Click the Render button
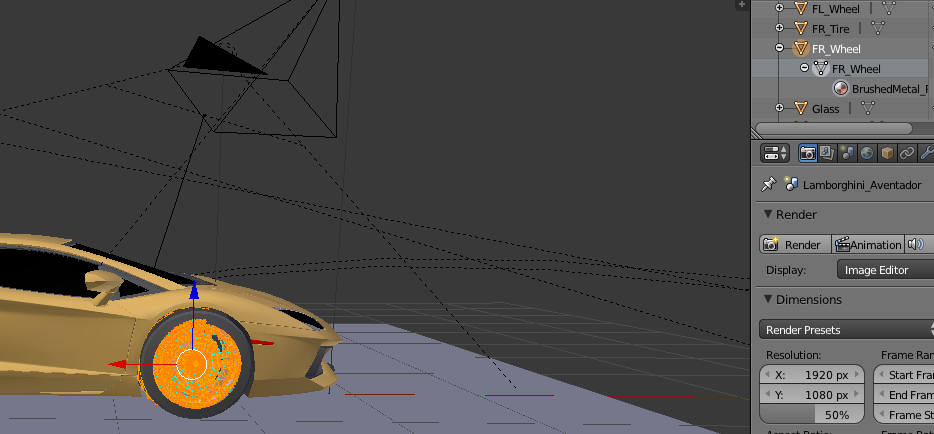The height and width of the screenshot is (434, 934). click(795, 244)
